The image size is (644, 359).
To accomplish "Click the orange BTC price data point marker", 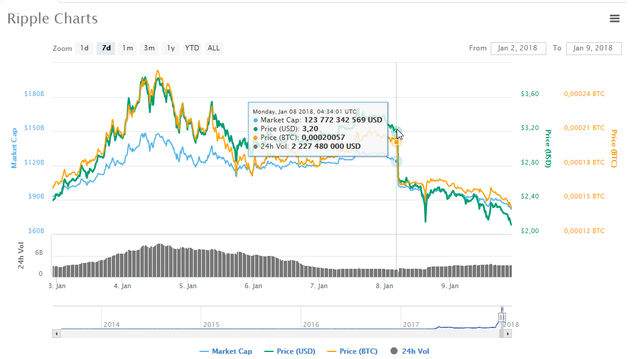I will pos(397,142).
